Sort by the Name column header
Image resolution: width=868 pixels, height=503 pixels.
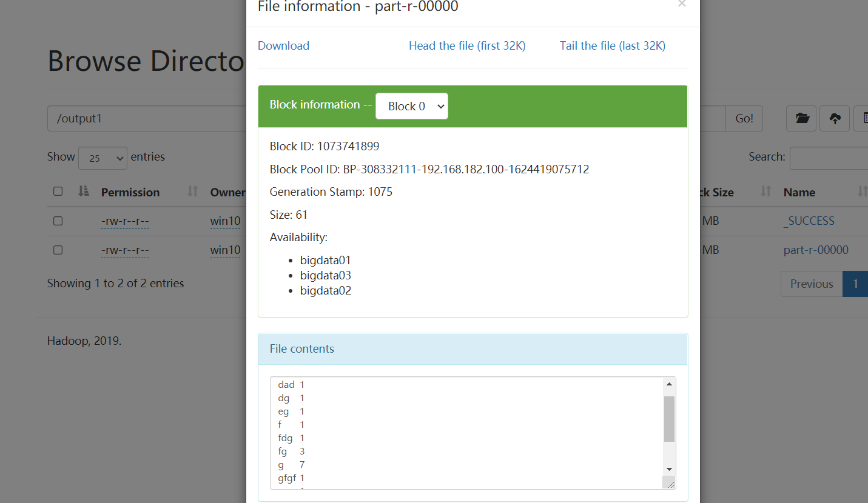(799, 192)
